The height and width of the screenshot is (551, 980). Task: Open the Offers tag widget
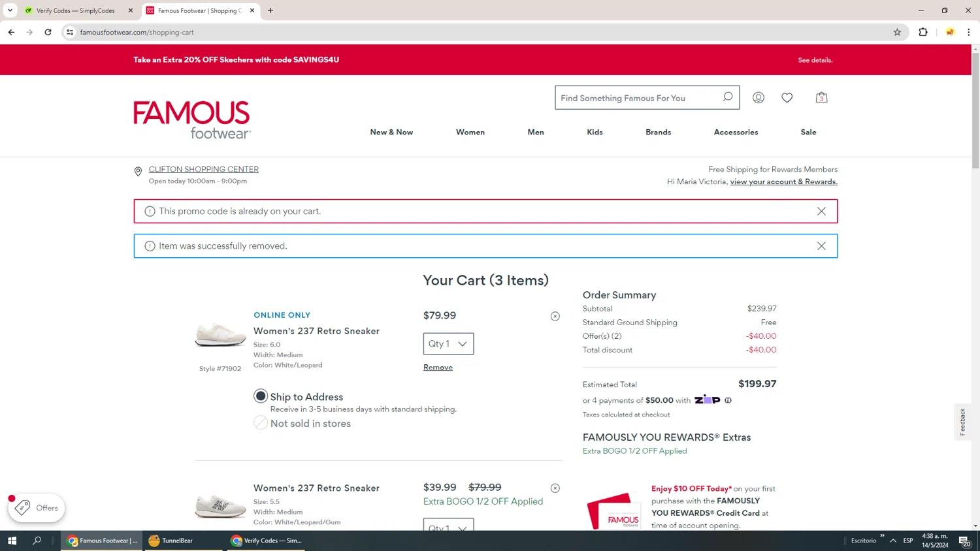tap(37, 508)
